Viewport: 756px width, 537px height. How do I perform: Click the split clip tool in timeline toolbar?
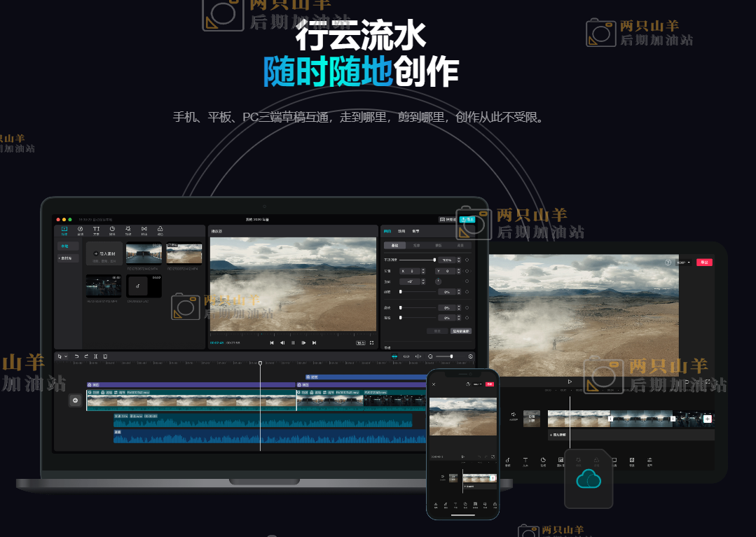pos(96,356)
